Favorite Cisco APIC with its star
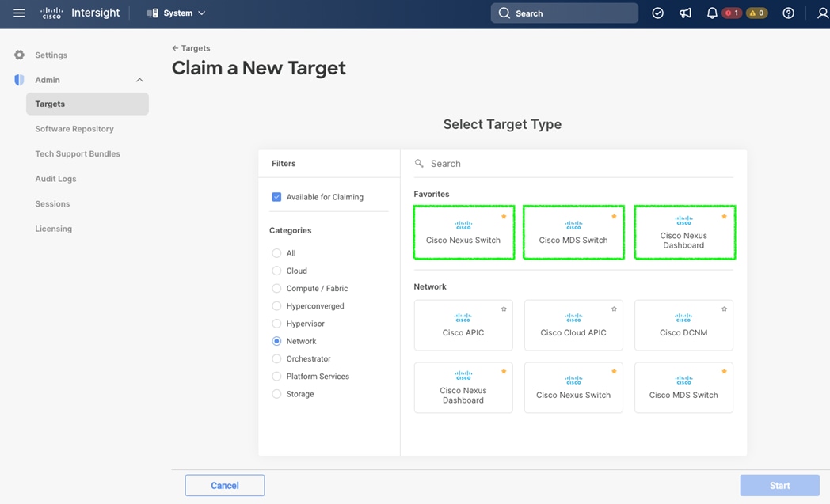 pos(504,309)
